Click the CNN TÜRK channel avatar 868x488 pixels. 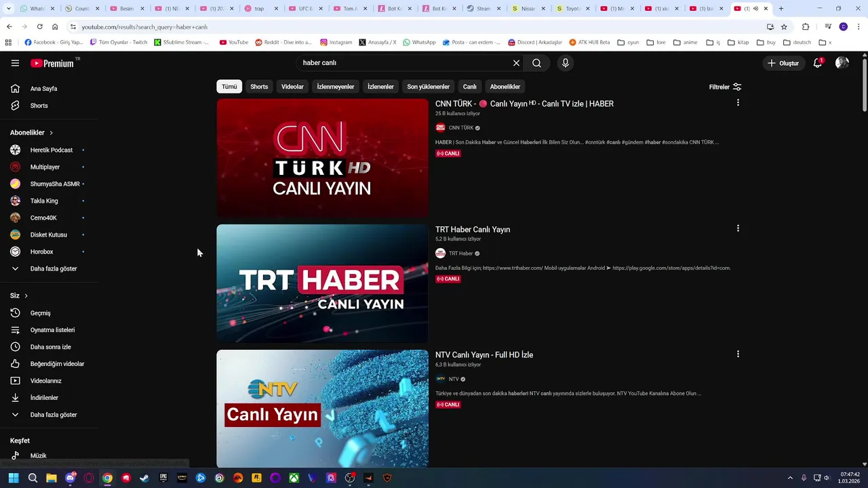coord(440,127)
